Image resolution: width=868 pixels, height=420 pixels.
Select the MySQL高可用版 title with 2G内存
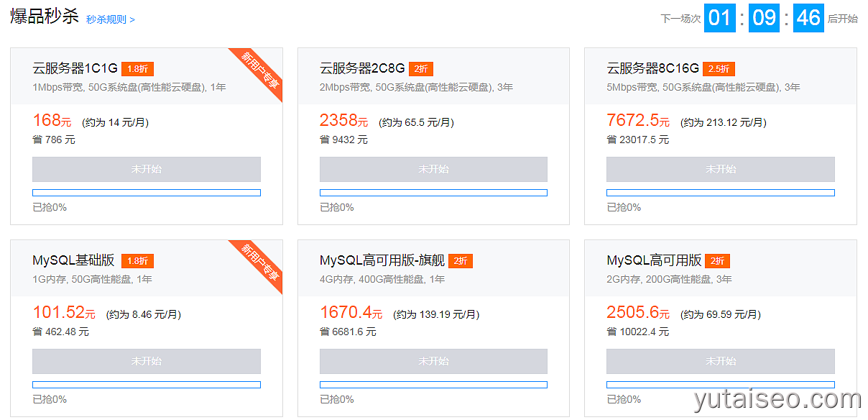tap(654, 260)
